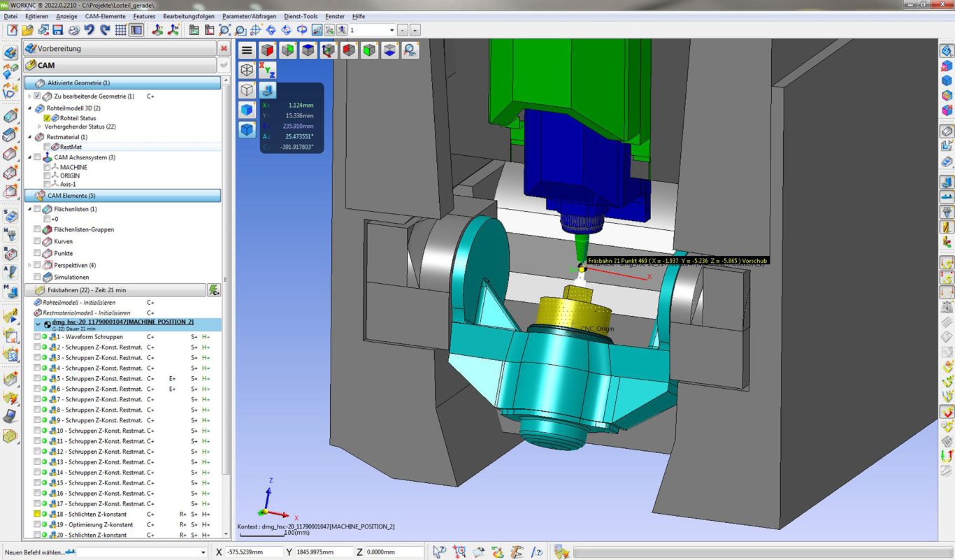Uncheck the Rohteil Status checkbox
The width and height of the screenshot is (955, 560).
tap(48, 118)
